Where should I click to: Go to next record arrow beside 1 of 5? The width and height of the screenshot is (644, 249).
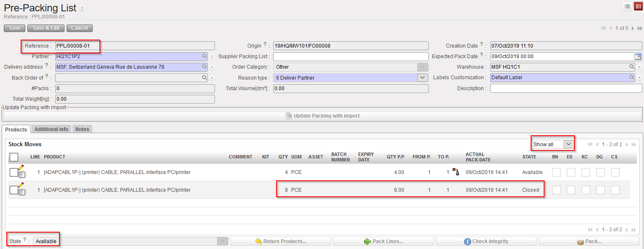(x=633, y=28)
